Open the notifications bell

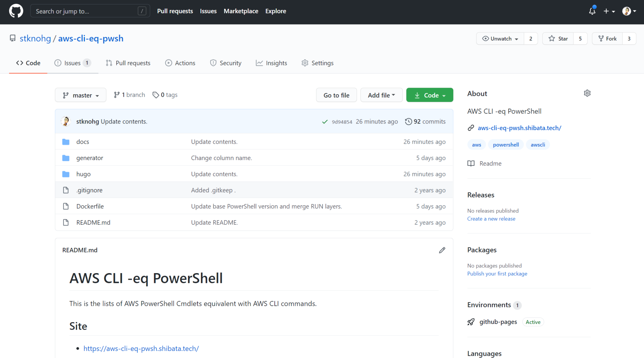pyautogui.click(x=592, y=11)
